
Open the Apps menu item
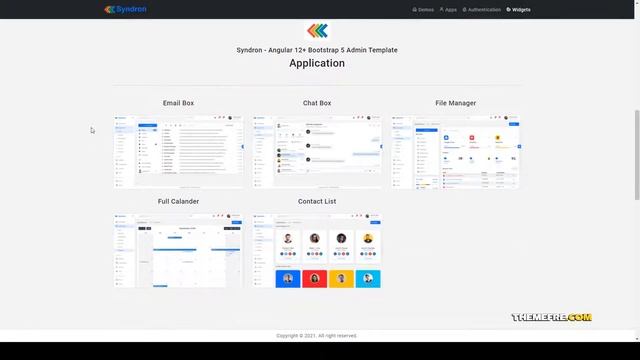point(448,9)
